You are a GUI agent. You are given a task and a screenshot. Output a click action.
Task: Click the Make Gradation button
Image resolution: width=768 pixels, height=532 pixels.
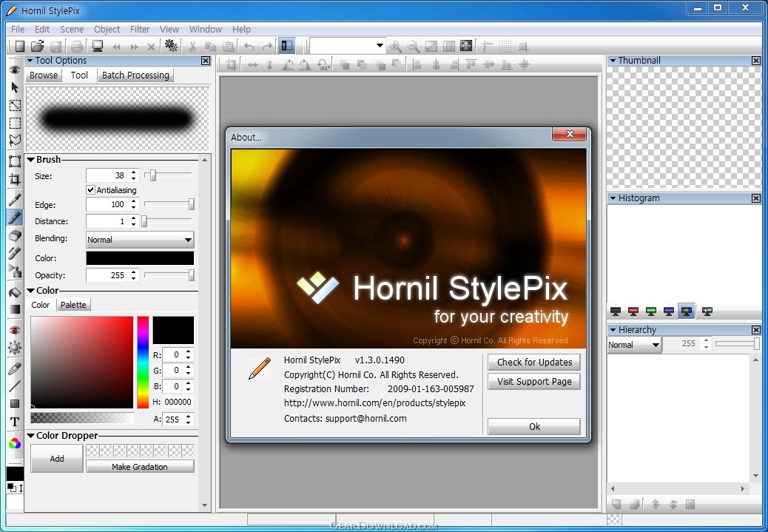point(140,466)
